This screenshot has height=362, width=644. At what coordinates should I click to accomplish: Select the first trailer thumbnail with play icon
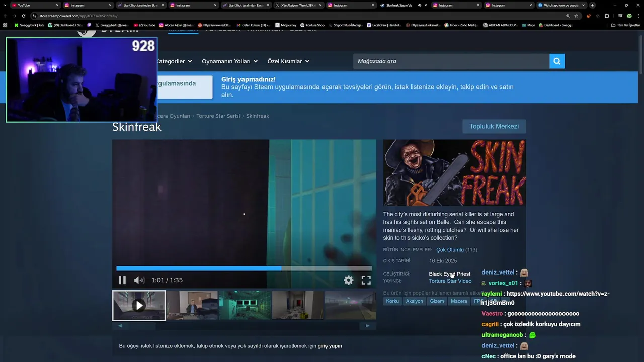(x=139, y=305)
